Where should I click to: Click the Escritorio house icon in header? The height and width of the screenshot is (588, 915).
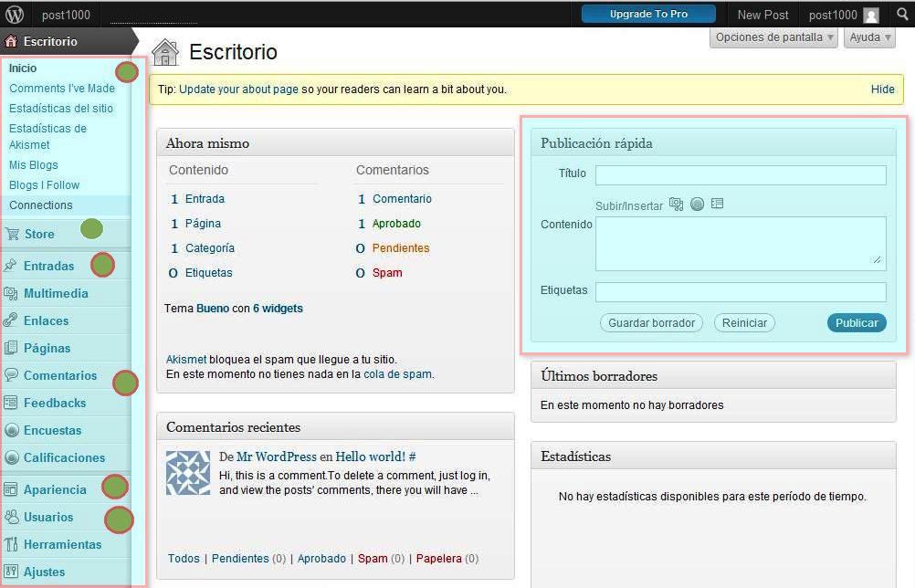tap(165, 53)
